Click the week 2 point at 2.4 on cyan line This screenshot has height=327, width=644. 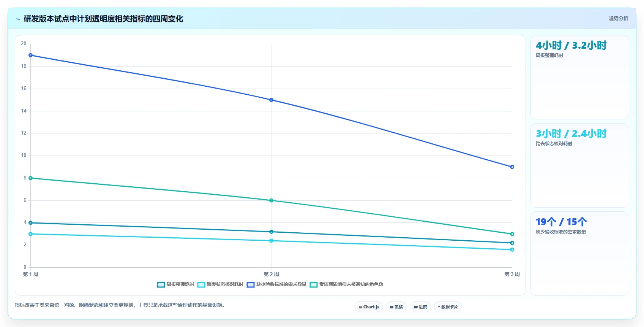(271, 241)
